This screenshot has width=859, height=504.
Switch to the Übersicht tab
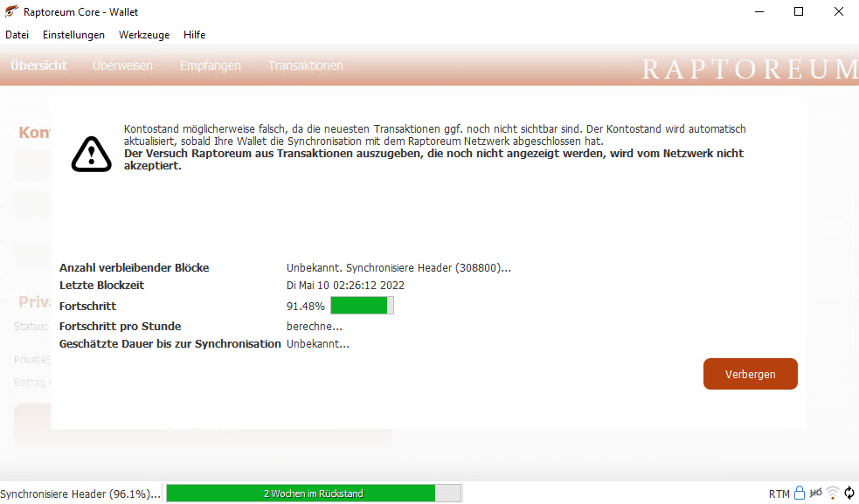(38, 66)
